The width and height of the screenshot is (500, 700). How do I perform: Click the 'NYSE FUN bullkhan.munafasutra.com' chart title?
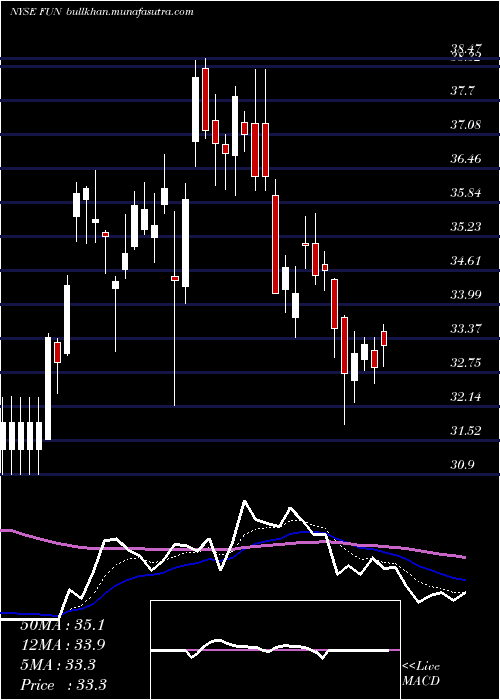[101, 12]
